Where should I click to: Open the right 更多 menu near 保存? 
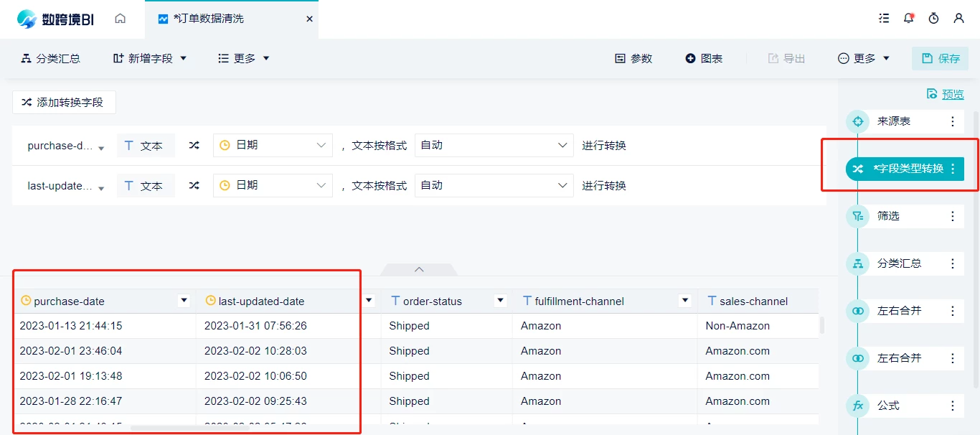[864, 59]
